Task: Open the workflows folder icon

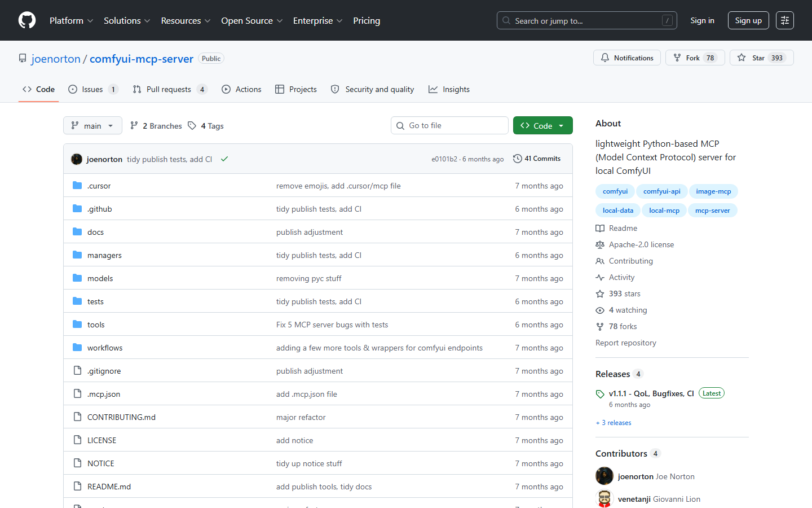Action: coord(77,348)
